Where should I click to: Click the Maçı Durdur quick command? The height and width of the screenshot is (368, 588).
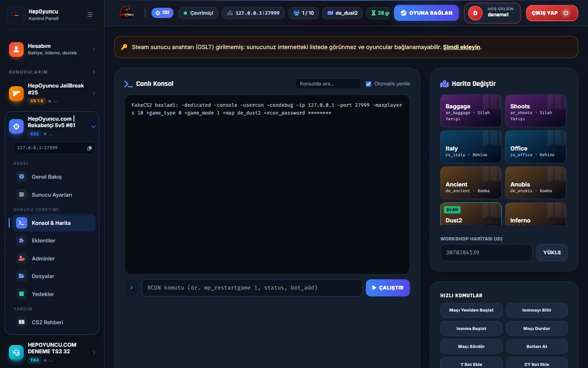coord(537,328)
